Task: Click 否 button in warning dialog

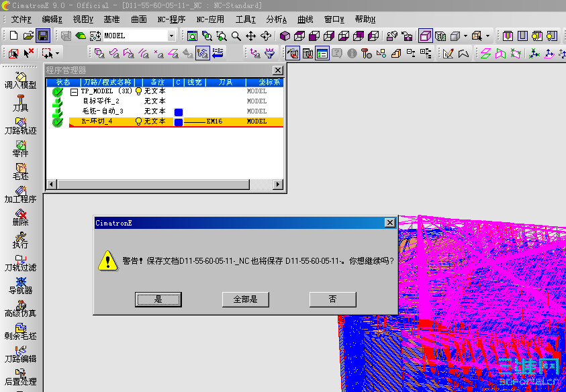Action: pos(333,299)
